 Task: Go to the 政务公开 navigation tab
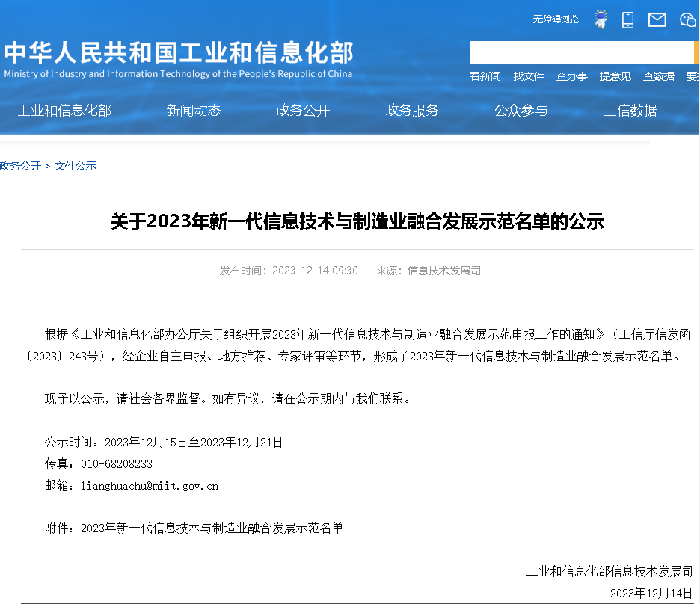click(303, 111)
